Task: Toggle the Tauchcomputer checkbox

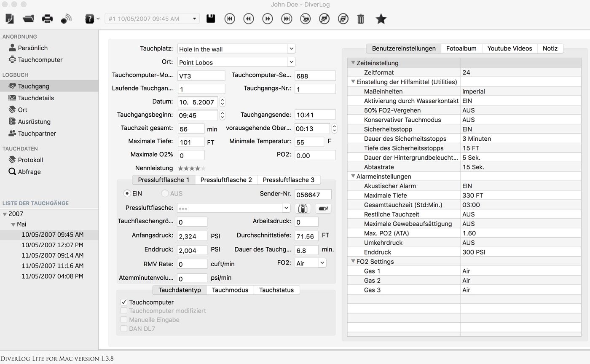Action: 124,302
